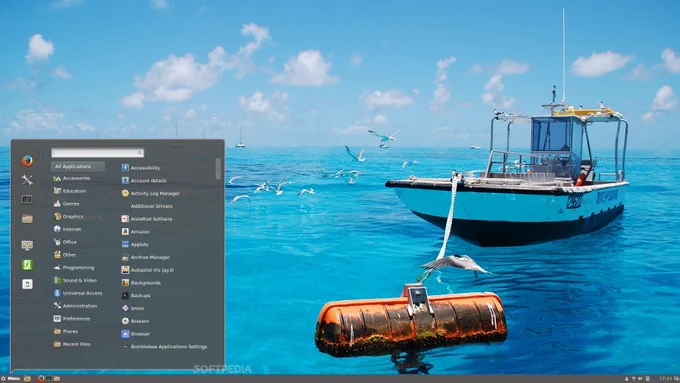Click the Activity Log Manager icon

tap(125, 193)
